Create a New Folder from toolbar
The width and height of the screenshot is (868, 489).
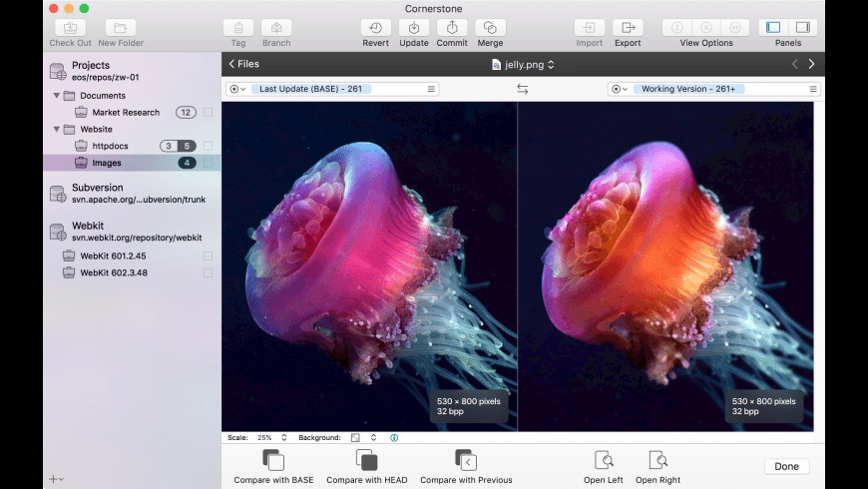tap(120, 28)
